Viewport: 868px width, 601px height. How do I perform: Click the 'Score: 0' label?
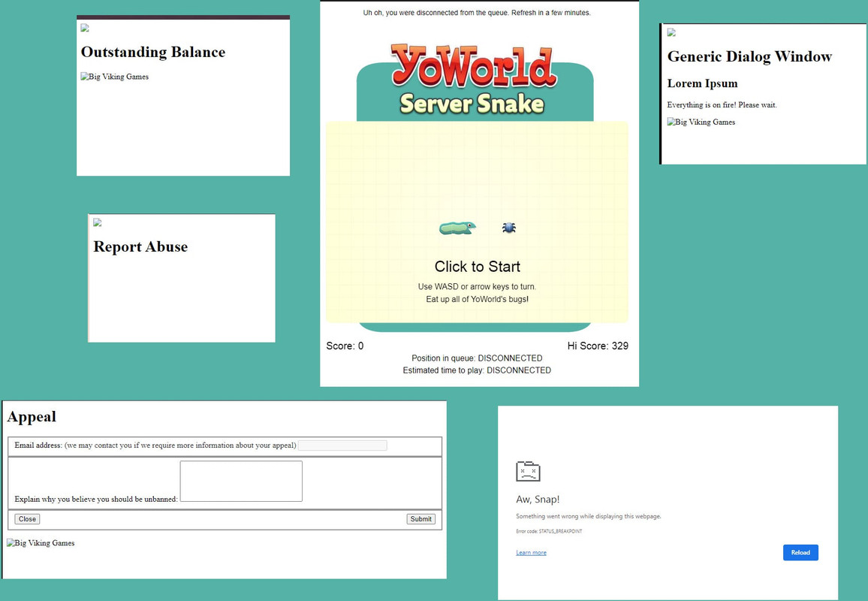[345, 346]
